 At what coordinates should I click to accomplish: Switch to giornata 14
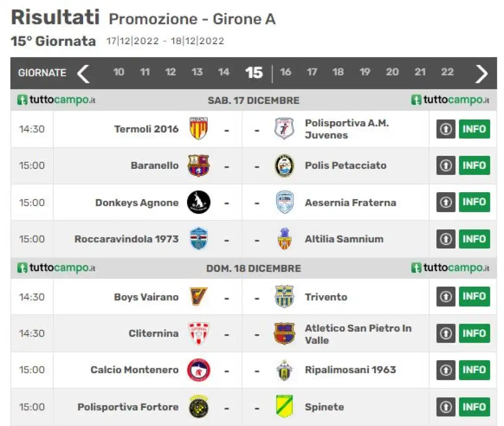pos(224,72)
